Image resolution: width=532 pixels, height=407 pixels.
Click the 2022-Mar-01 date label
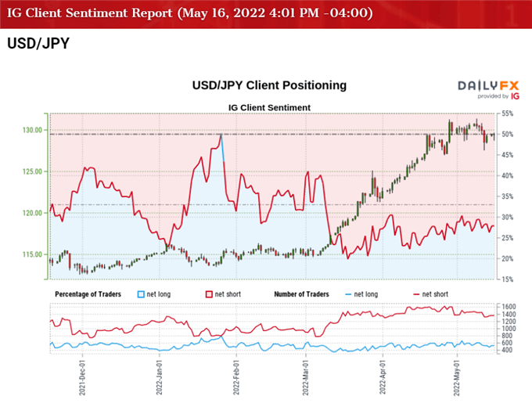coord(306,378)
